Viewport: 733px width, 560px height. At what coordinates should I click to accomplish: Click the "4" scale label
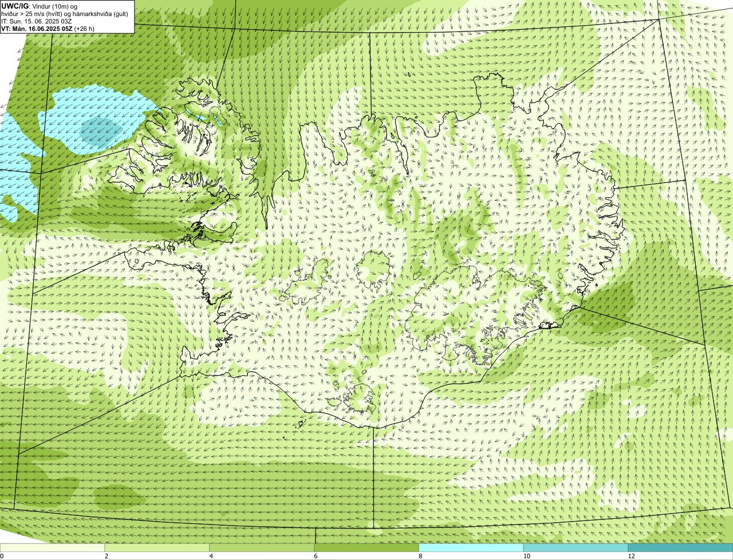[211, 556]
